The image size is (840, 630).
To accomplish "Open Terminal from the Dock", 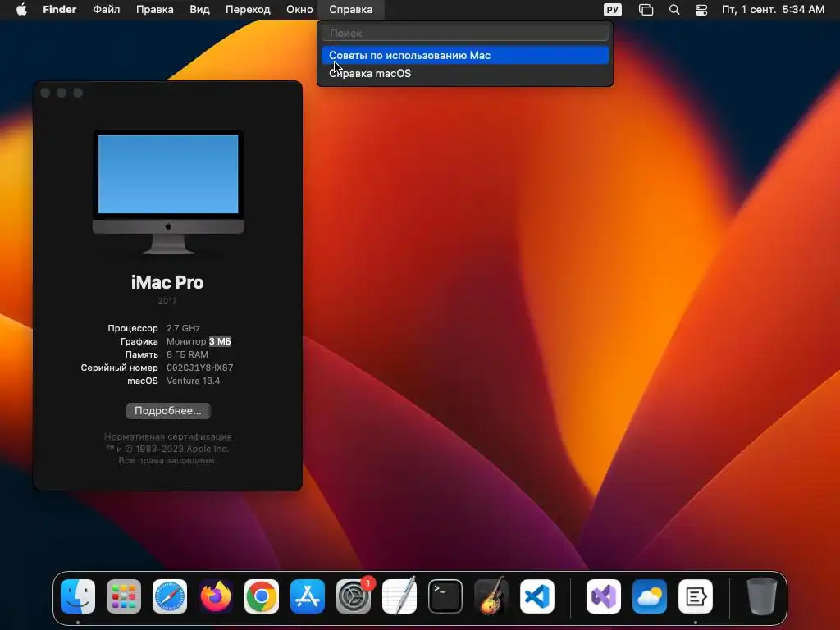I will (445, 596).
